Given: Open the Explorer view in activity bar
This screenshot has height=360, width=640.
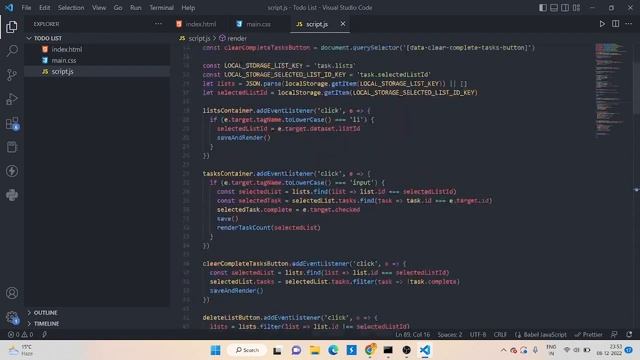Looking at the screenshot, I should pyautogui.click(x=12, y=27).
